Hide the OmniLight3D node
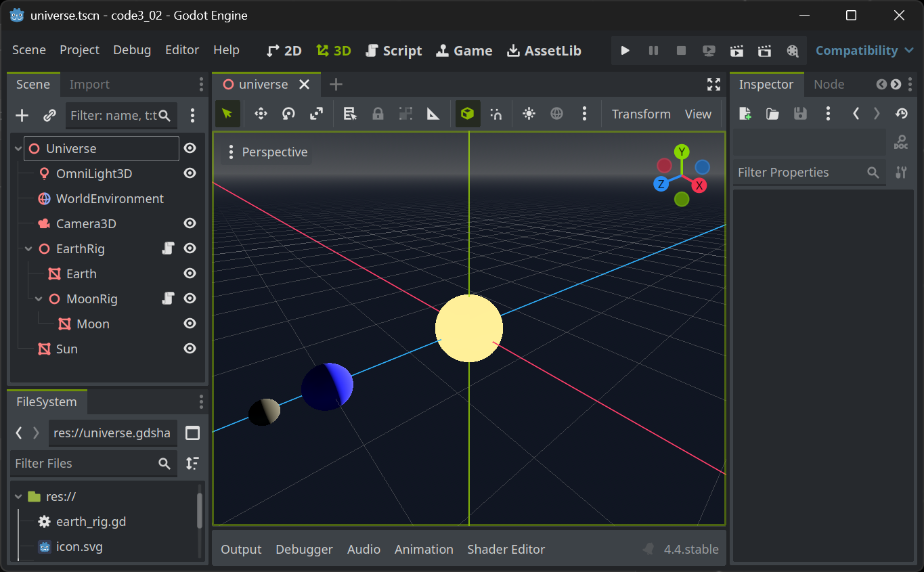The height and width of the screenshot is (572, 924). pyautogui.click(x=190, y=173)
